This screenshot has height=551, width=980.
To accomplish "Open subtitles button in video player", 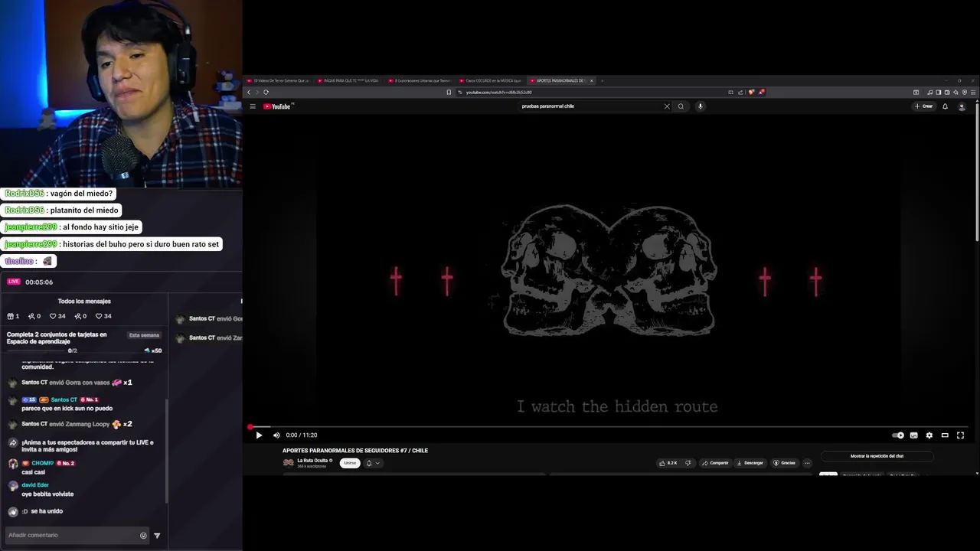I will pyautogui.click(x=913, y=435).
